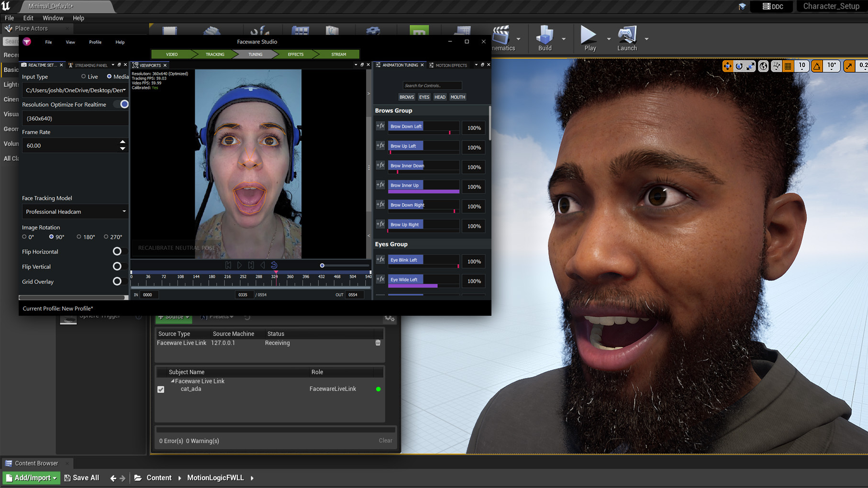Open the Window menu in Unreal
868x488 pixels.
[x=53, y=18]
